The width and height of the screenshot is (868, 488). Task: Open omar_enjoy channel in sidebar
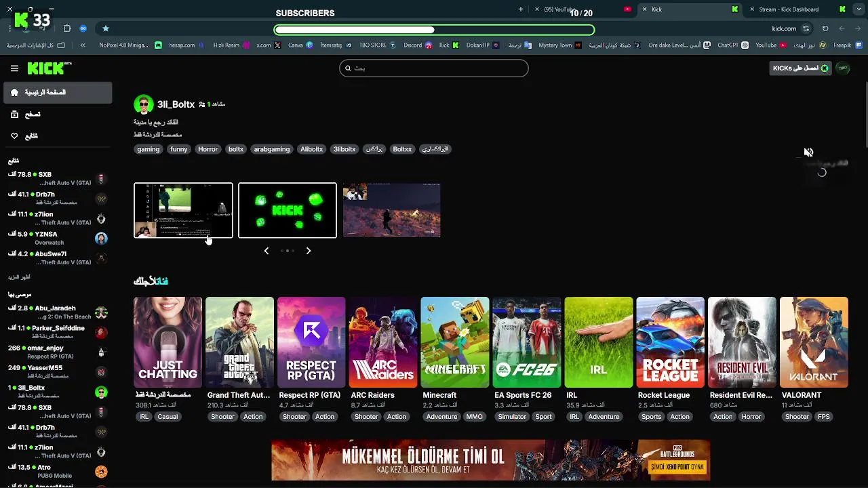click(x=58, y=352)
